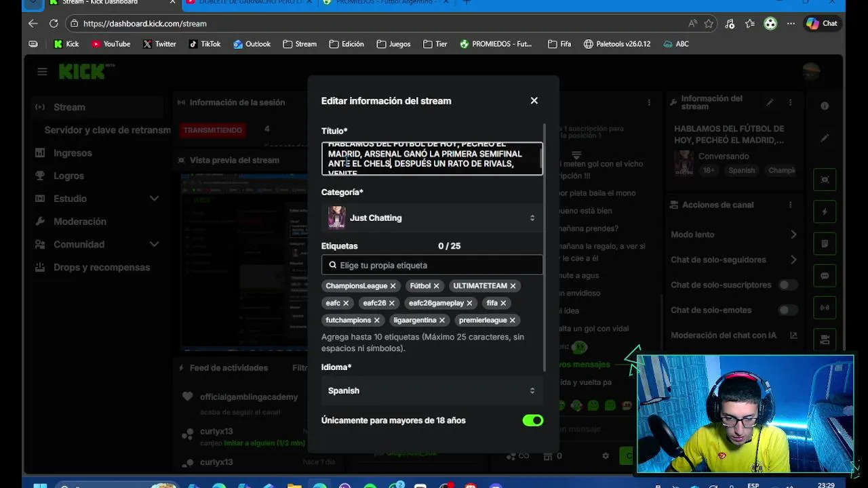Add page to favorites star
Viewport: 868px width, 488px height.
[709, 23]
